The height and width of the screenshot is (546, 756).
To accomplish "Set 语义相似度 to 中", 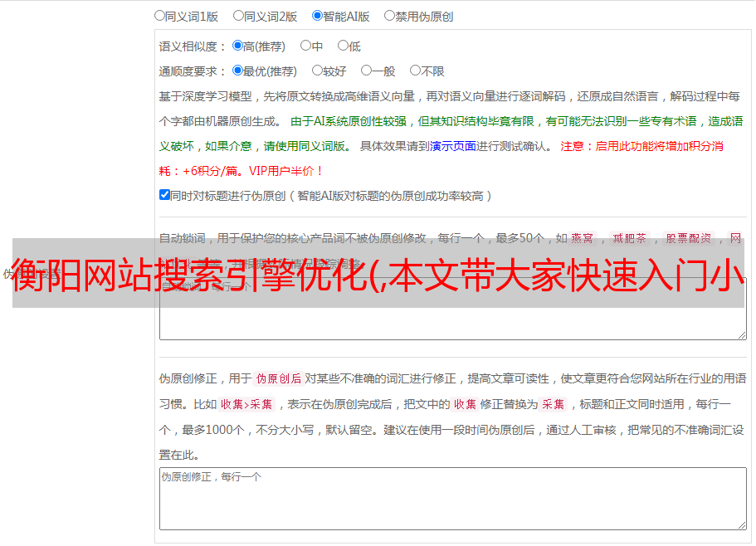I will [305, 46].
